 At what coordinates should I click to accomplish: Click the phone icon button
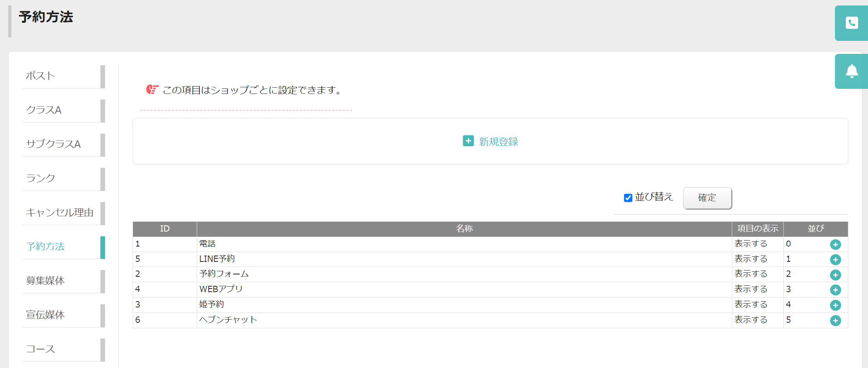(x=851, y=23)
